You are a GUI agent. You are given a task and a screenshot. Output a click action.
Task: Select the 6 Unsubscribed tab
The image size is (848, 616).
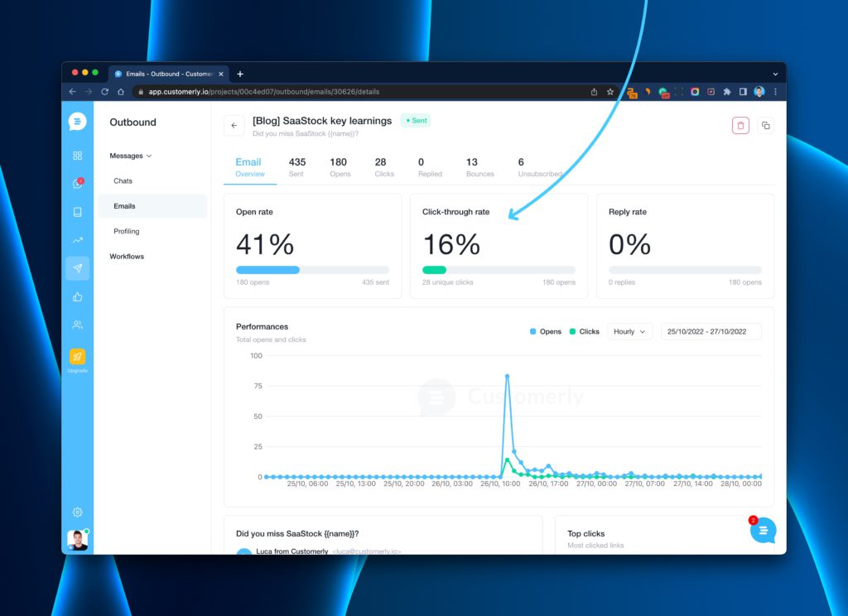click(540, 167)
